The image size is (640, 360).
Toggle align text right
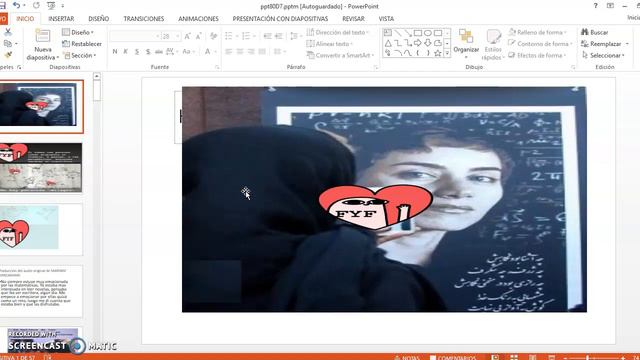click(251, 51)
